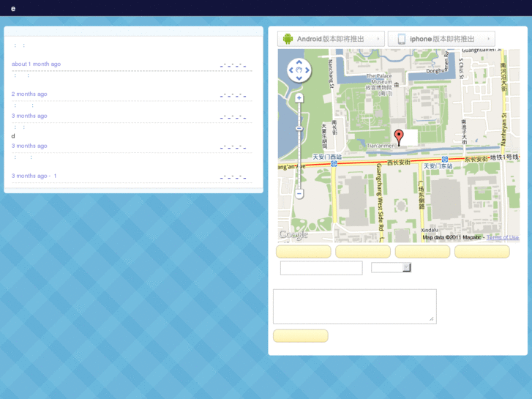Click the "e" logo in top bar

point(13,9)
